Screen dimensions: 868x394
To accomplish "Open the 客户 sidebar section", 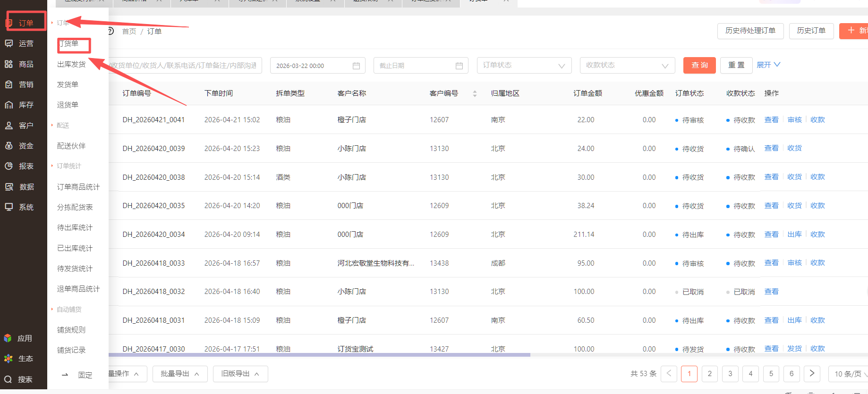I will [x=20, y=126].
